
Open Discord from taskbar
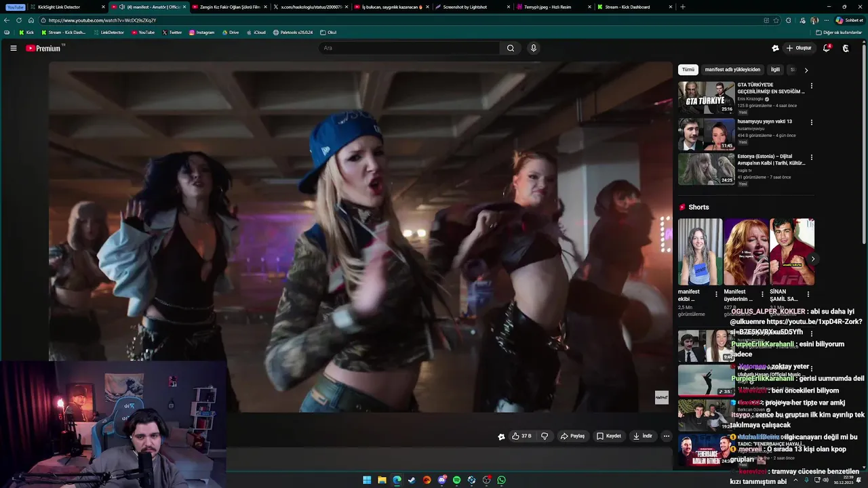[x=441, y=480]
